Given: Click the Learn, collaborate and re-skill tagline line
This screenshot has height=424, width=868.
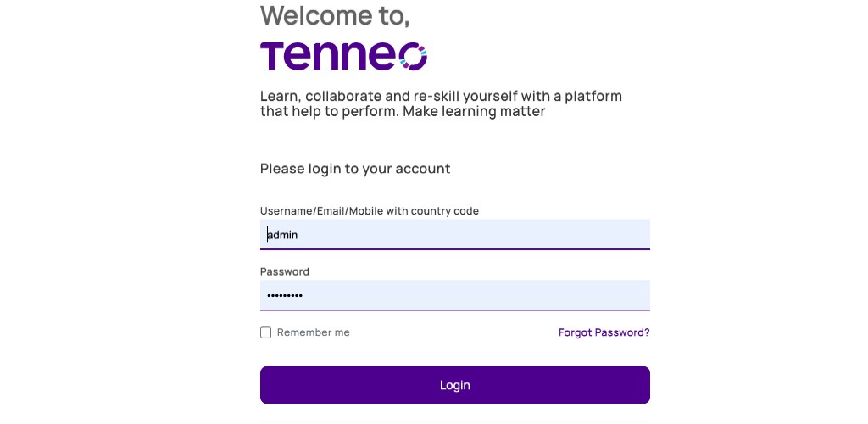Looking at the screenshot, I should pyautogui.click(x=441, y=97).
